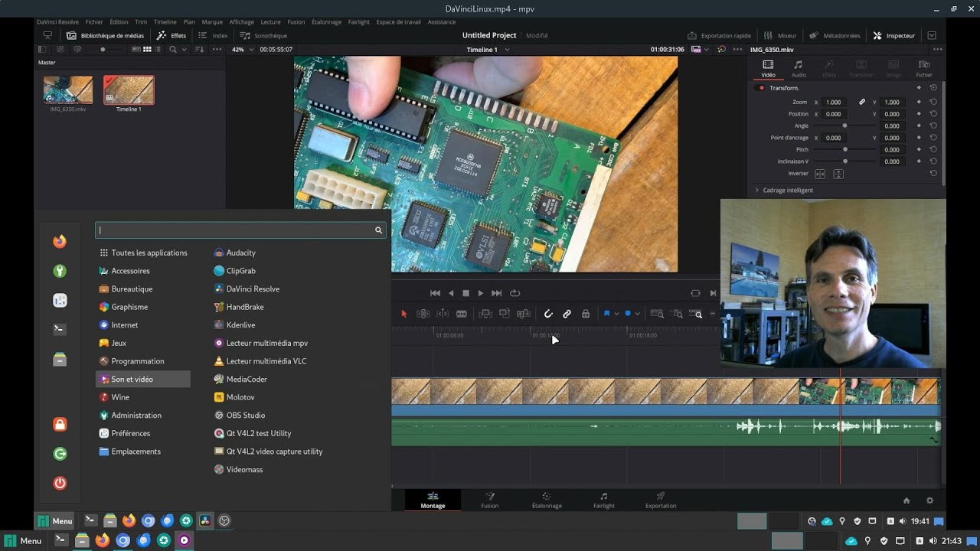Image resolution: width=980 pixels, height=551 pixels.
Task: Add a blue marker
Action: pyautogui.click(x=628, y=314)
